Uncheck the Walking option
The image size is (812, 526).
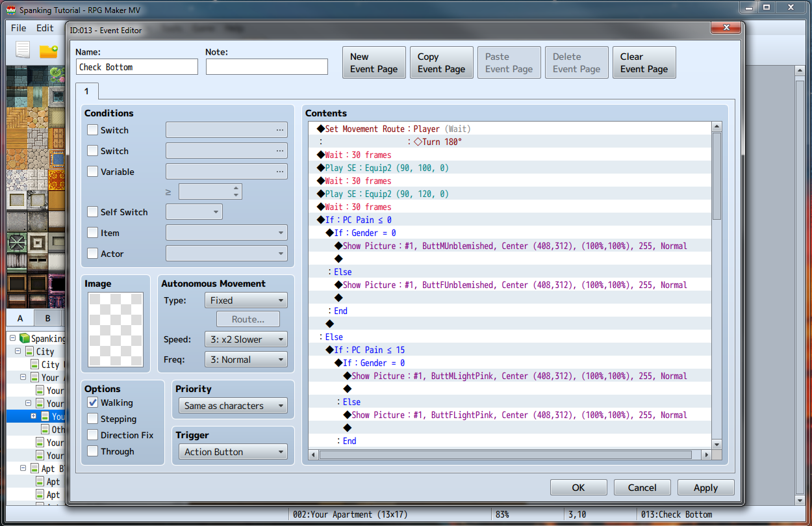(93, 402)
